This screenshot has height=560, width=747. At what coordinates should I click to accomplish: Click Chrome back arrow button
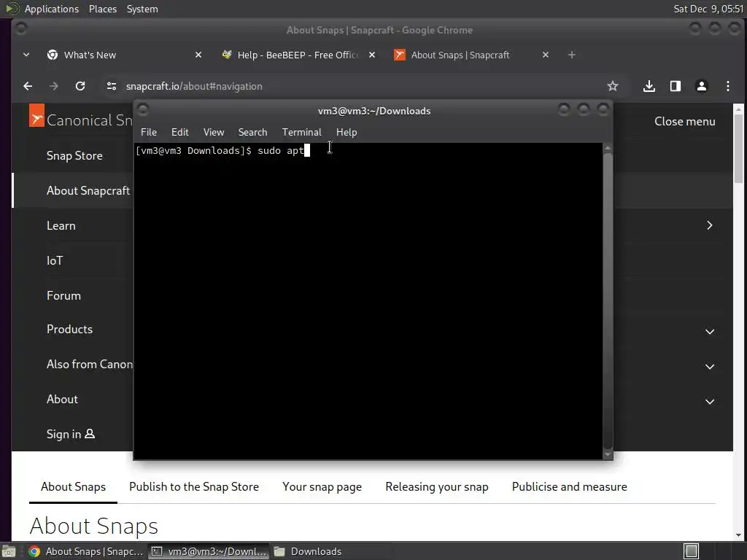[x=28, y=86]
